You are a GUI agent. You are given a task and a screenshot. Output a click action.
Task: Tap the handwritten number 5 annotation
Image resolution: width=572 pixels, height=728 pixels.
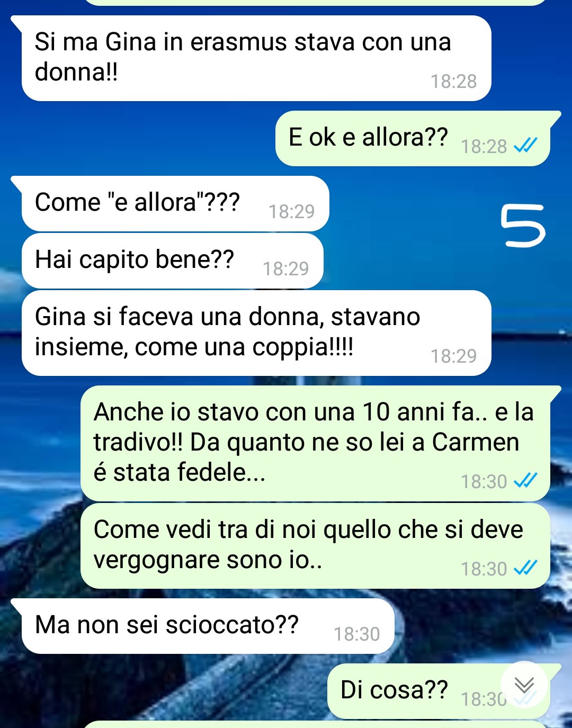pyautogui.click(x=523, y=226)
